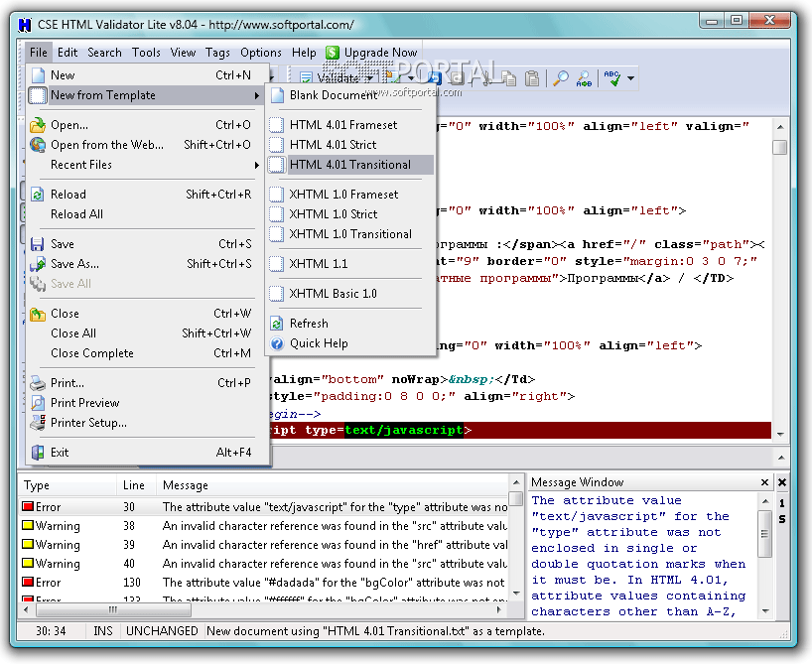Click the Open folder icon
This screenshot has height=664, width=812.
[x=38, y=125]
